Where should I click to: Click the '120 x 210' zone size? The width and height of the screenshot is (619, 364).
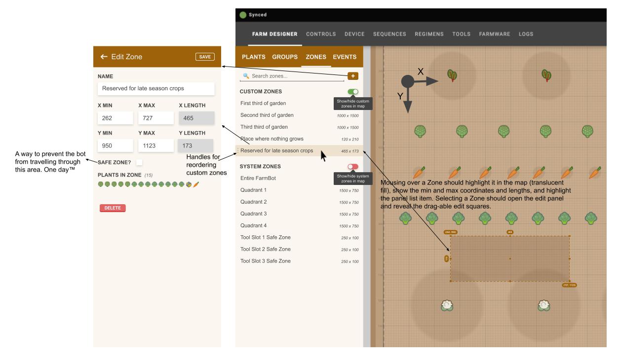(350, 140)
